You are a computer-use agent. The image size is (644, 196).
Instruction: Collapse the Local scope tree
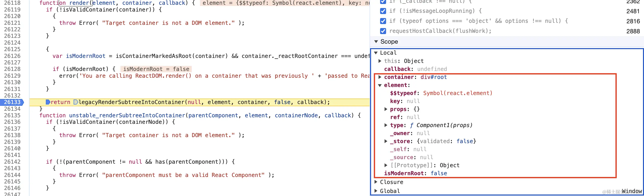coord(376,53)
